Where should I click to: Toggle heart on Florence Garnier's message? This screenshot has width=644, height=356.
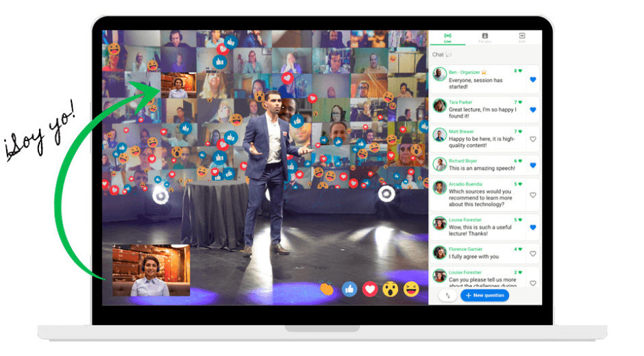coord(532,254)
